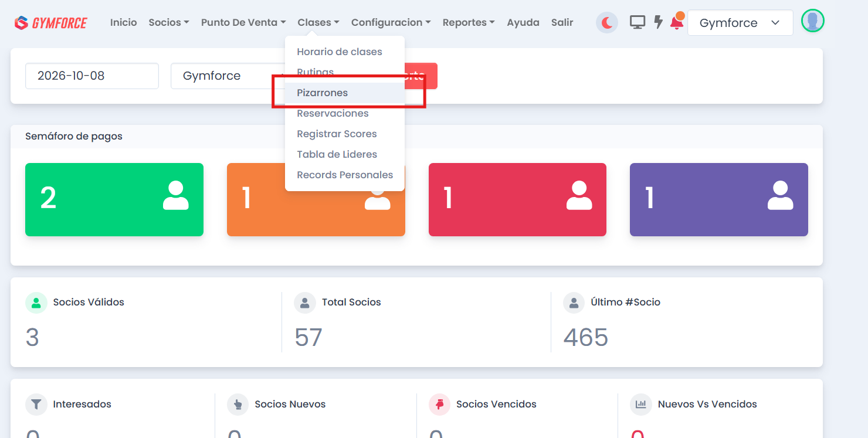Screen dimensions: 868x438
Task: Open the green payment card showing 2
Action: pyautogui.click(x=114, y=199)
